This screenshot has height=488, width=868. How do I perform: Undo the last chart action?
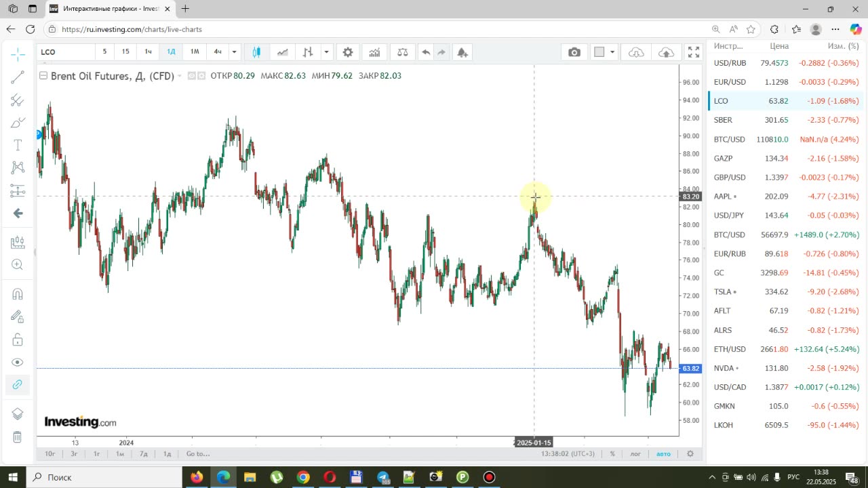[426, 52]
